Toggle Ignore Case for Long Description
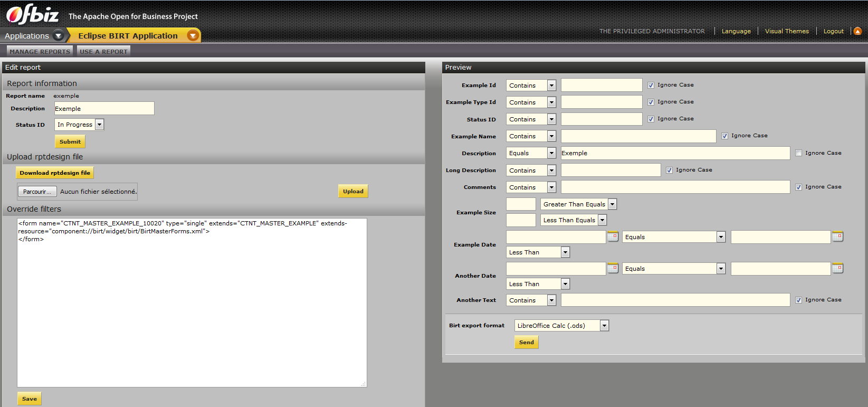The width and height of the screenshot is (868, 407). [670, 170]
